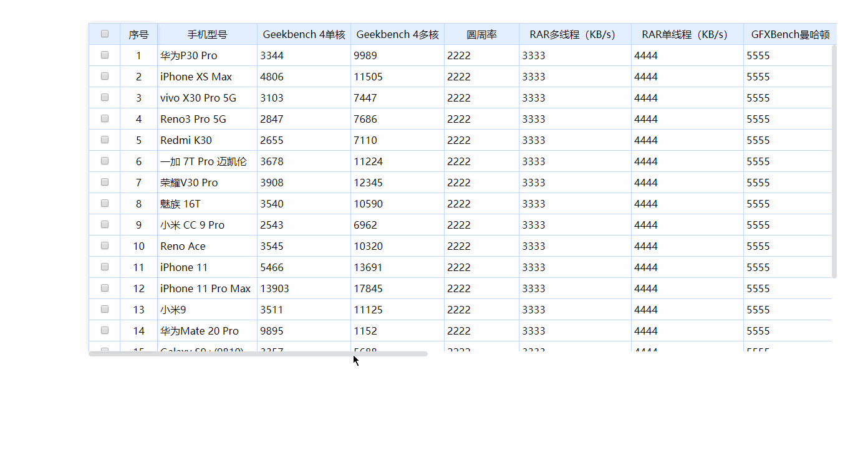Viewport: 868px width, 471px height.
Task: Click the cell showing 7686
Action: (397, 119)
